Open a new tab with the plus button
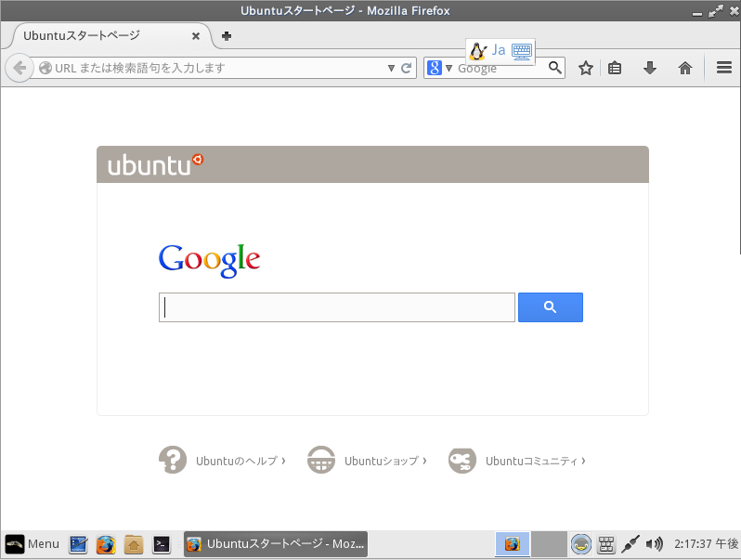 [x=227, y=36]
